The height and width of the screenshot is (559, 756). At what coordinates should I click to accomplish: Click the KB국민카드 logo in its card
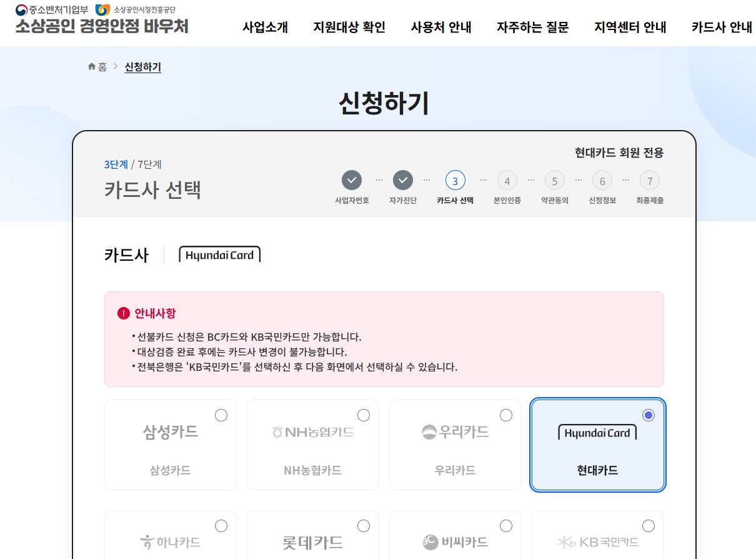pos(598,542)
